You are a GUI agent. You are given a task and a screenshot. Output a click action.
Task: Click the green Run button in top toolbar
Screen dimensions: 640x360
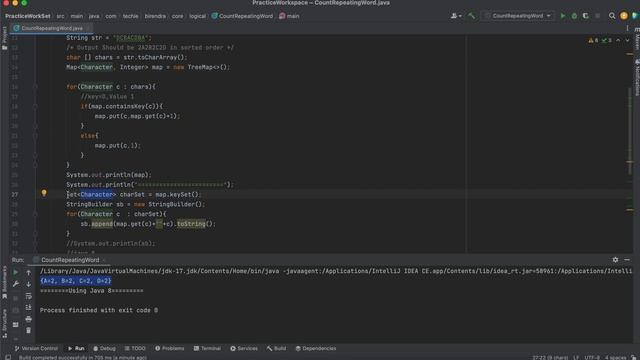563,16
